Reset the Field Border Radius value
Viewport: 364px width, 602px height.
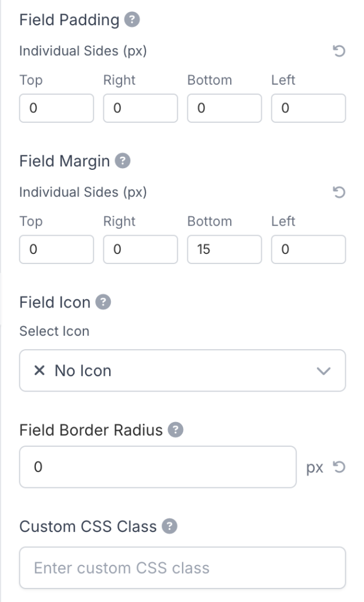click(x=339, y=468)
